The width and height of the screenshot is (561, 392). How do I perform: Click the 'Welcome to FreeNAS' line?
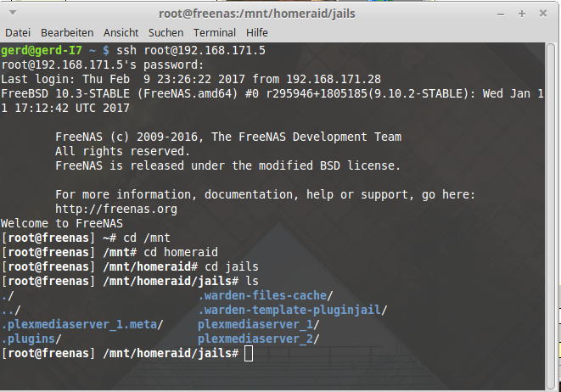point(62,223)
